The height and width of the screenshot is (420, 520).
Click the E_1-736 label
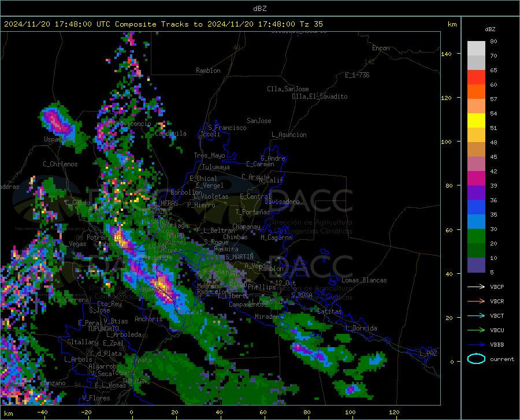357,75
